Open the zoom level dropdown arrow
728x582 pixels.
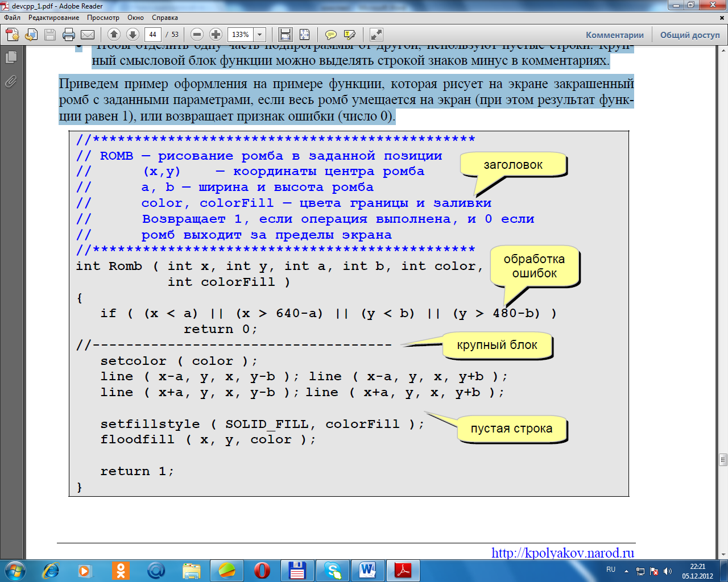tap(260, 35)
